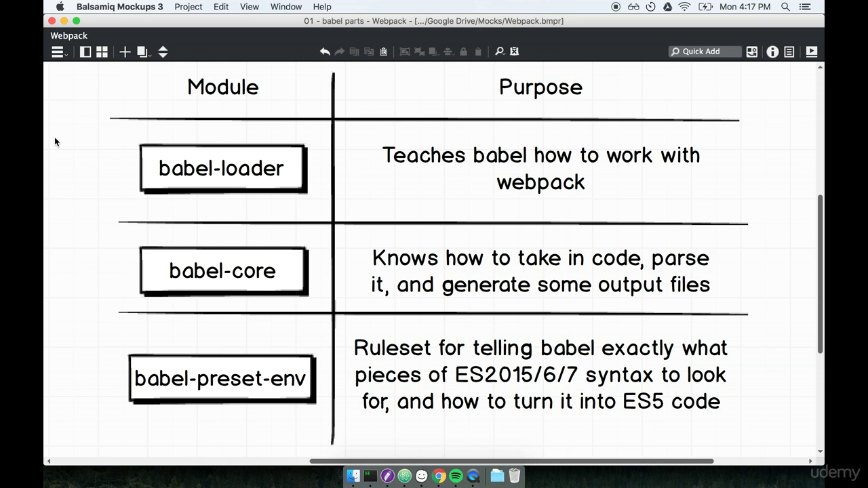The height and width of the screenshot is (488, 868).
Task: Add a new mockup with the plus button
Action: [125, 52]
